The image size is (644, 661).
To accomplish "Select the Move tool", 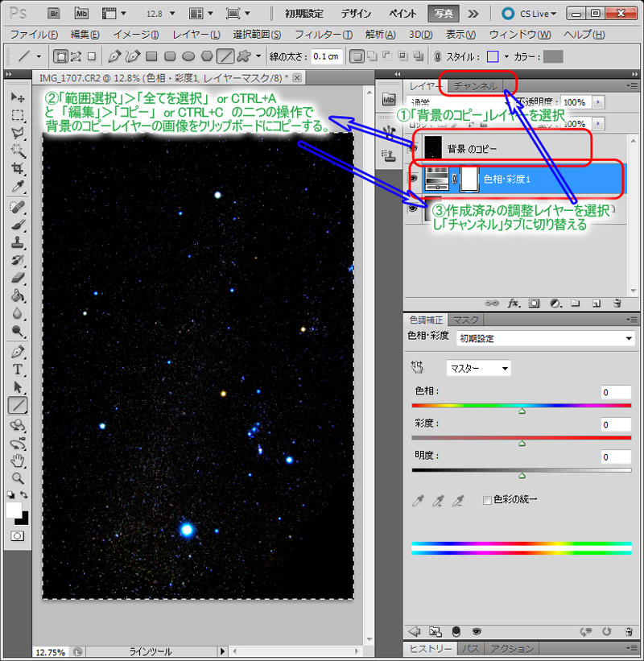I will (17, 97).
